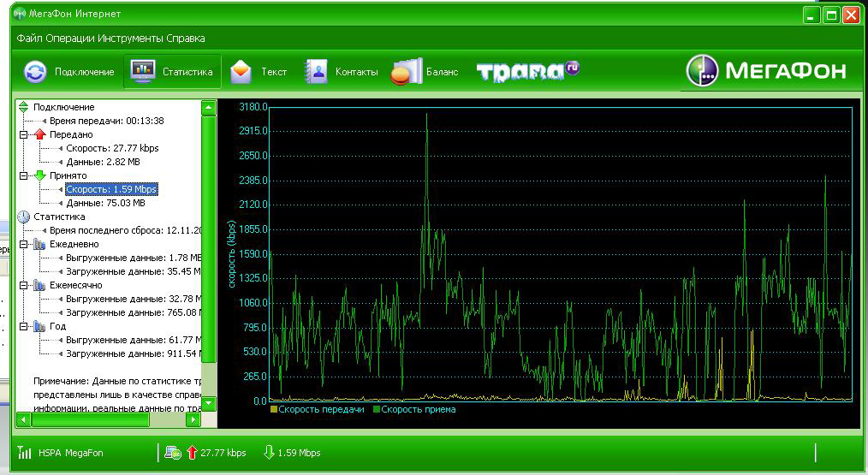
Task: Select Выгруженные данные: 32.78 row
Action: pos(134,299)
